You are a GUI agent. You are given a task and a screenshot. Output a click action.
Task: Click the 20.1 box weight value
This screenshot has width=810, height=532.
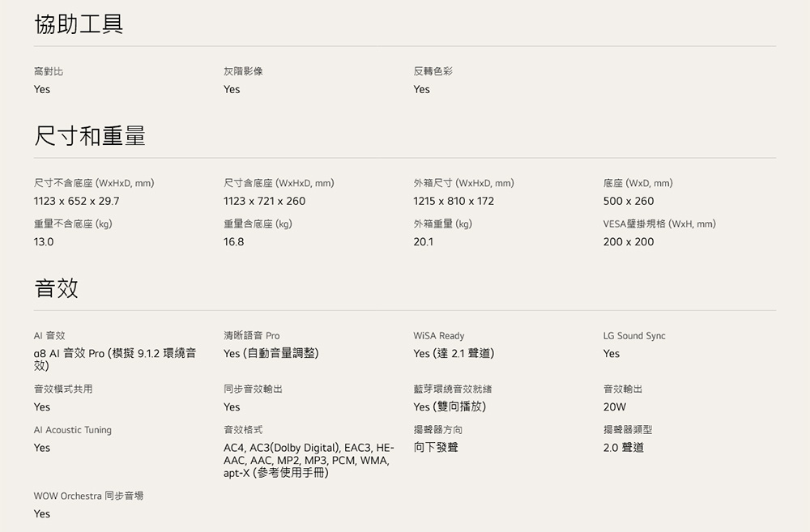click(x=423, y=242)
